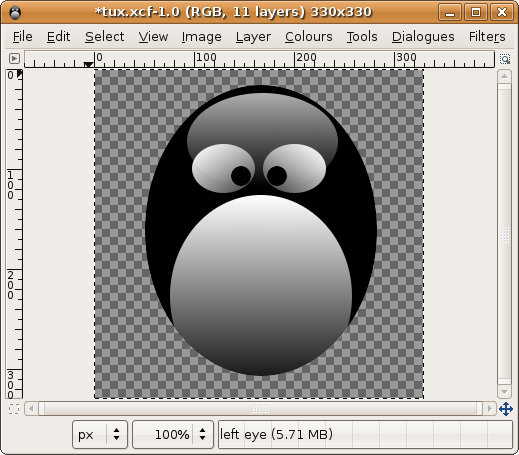Screen dimensions: 519x455
Task: Open the navigation preview cross-arrows icon
Action: tap(506, 409)
